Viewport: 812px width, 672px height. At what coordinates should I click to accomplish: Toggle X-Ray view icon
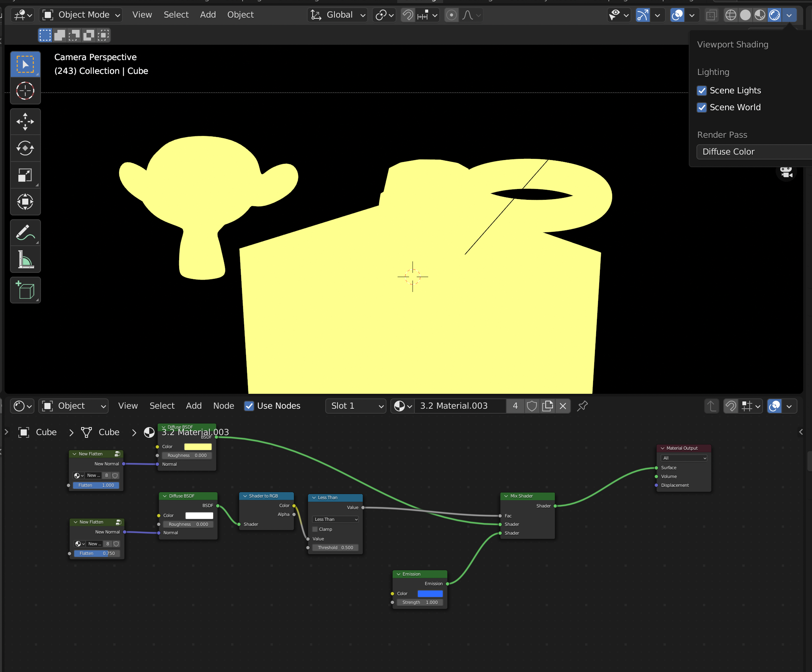pos(711,15)
